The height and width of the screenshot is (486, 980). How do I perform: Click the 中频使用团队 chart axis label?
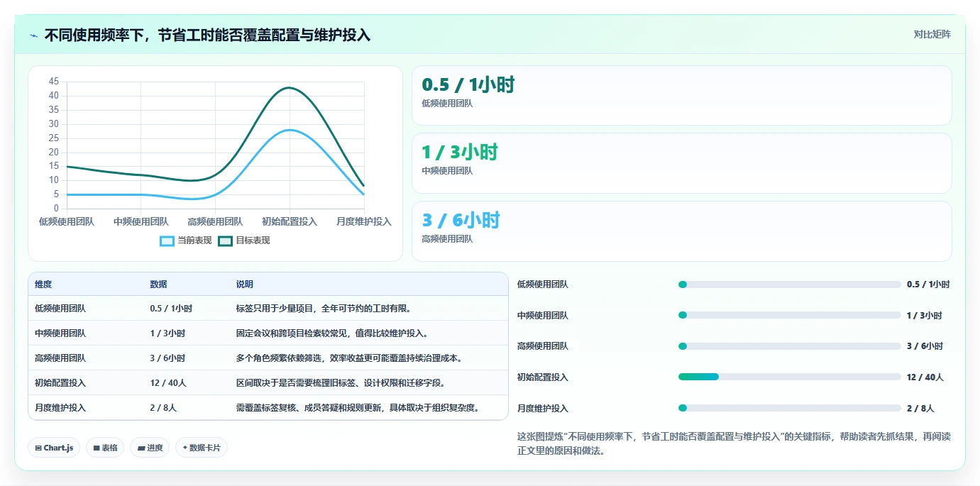[141, 221]
